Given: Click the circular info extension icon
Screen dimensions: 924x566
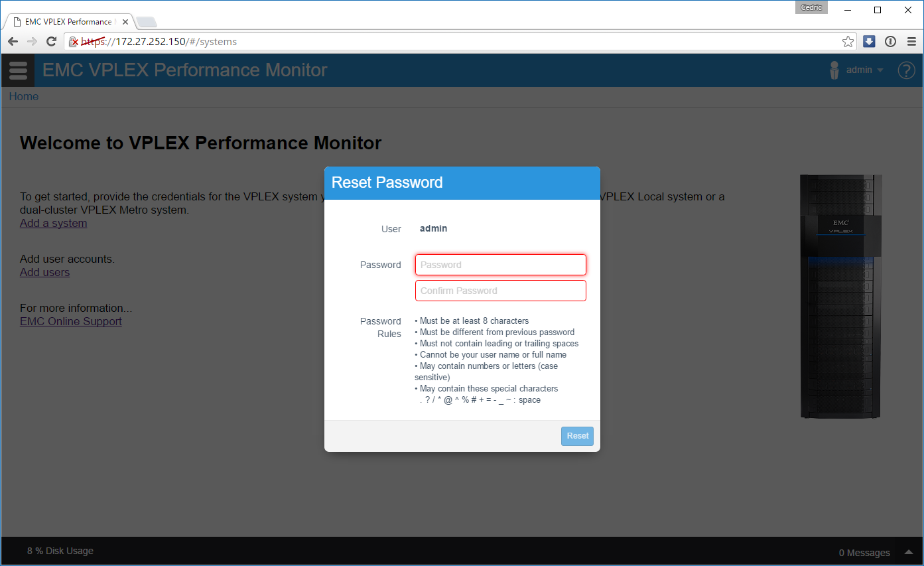Looking at the screenshot, I should (x=890, y=42).
